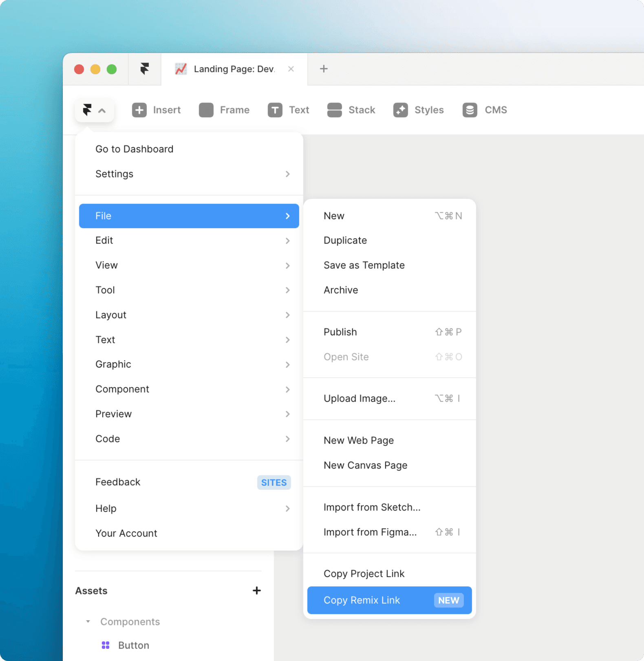Switch to Landing Page: Dev tab
The height and width of the screenshot is (661, 644).
(234, 69)
